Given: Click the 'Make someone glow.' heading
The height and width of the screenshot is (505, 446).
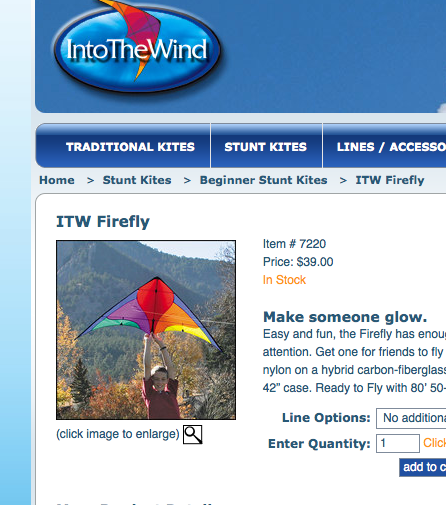Looking at the screenshot, I should [345, 317].
